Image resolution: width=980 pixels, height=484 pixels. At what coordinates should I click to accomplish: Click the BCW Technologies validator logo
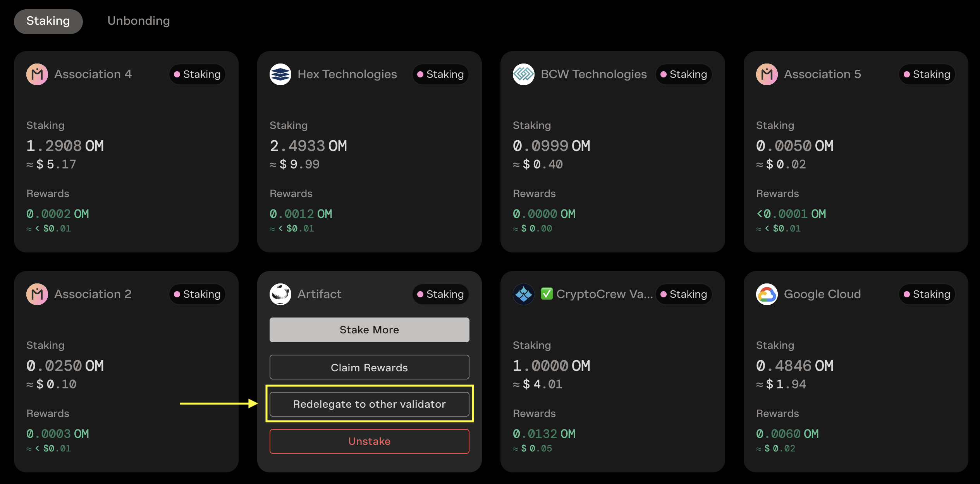[x=524, y=74]
